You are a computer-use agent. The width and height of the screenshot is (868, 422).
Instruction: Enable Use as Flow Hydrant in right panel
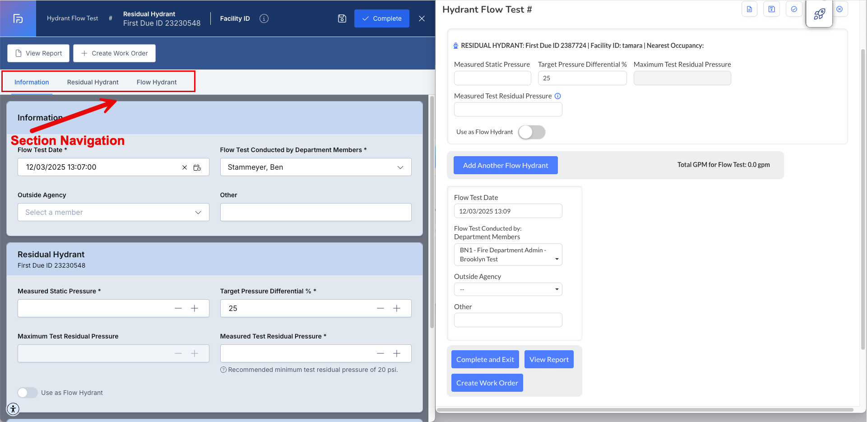(x=531, y=132)
